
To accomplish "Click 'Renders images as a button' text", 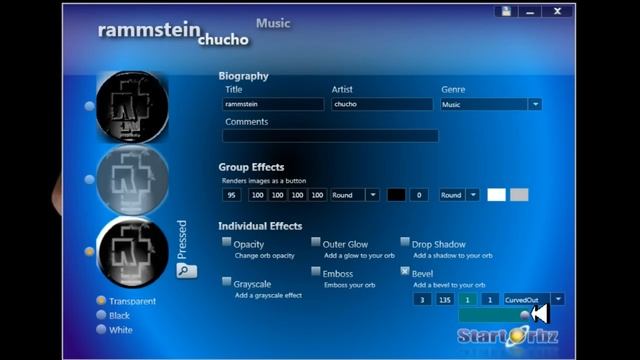I will coord(264,180).
